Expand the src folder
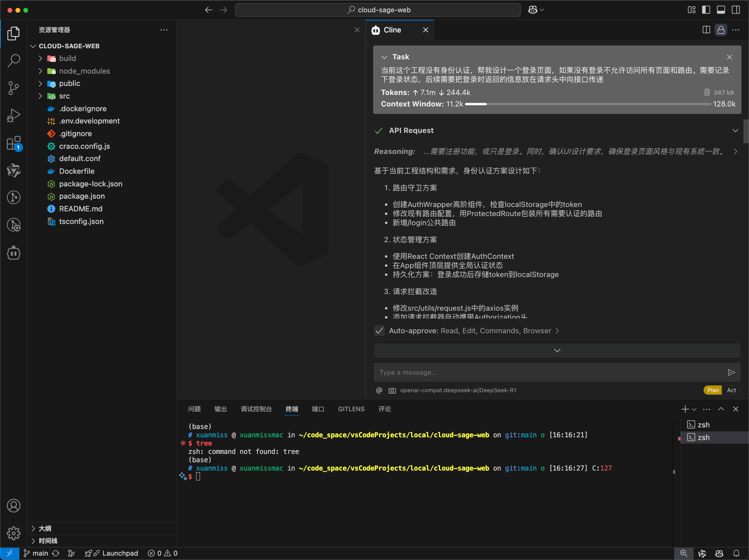Screen dimensions: 749x560 pyautogui.click(x=40, y=96)
